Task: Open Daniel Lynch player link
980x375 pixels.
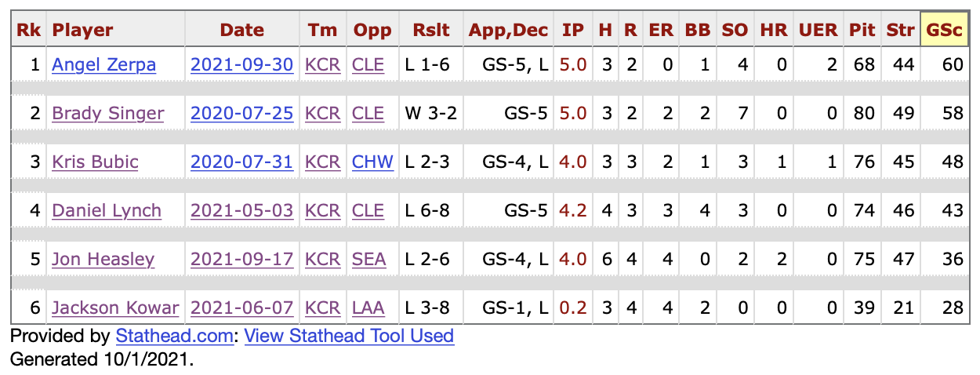Action: pyautogui.click(x=107, y=210)
